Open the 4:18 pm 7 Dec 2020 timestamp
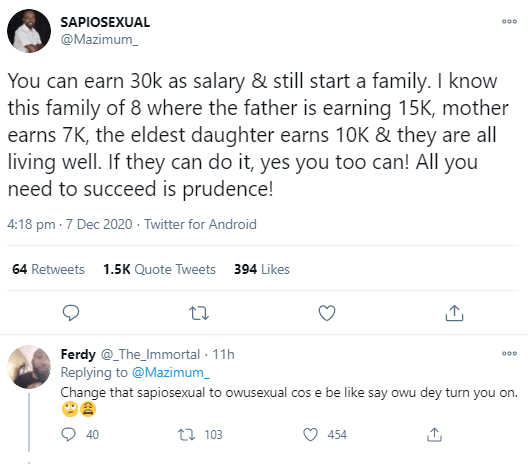The image size is (528, 465). (70, 224)
